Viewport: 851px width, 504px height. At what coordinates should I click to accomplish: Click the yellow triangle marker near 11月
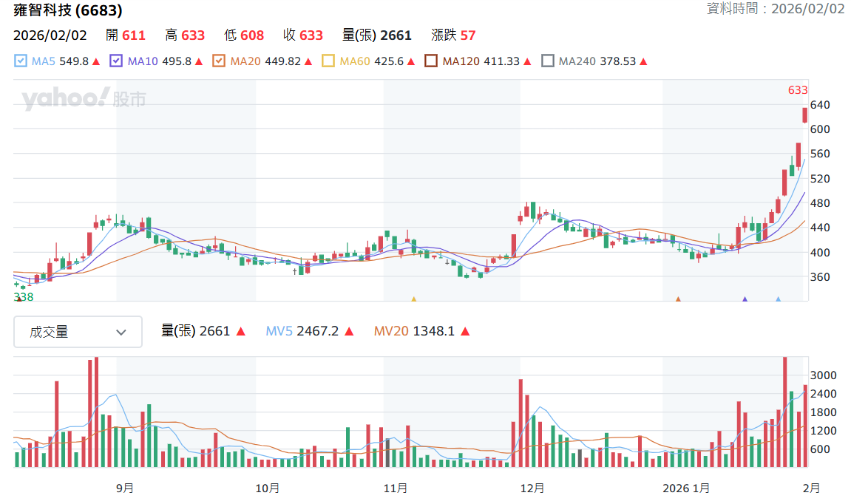[413, 299]
